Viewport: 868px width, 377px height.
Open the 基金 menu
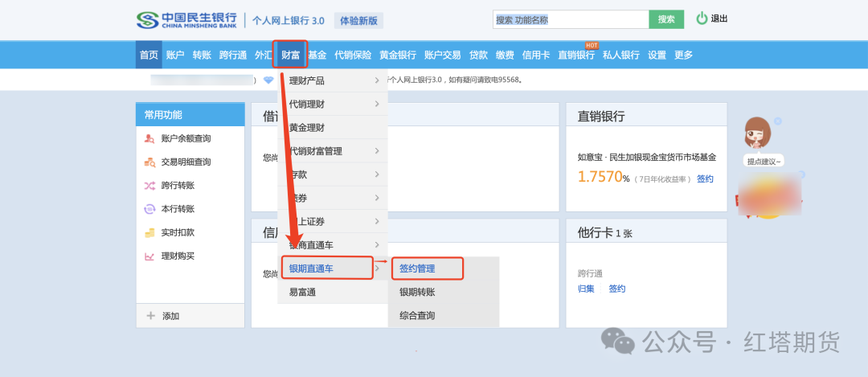(317, 55)
